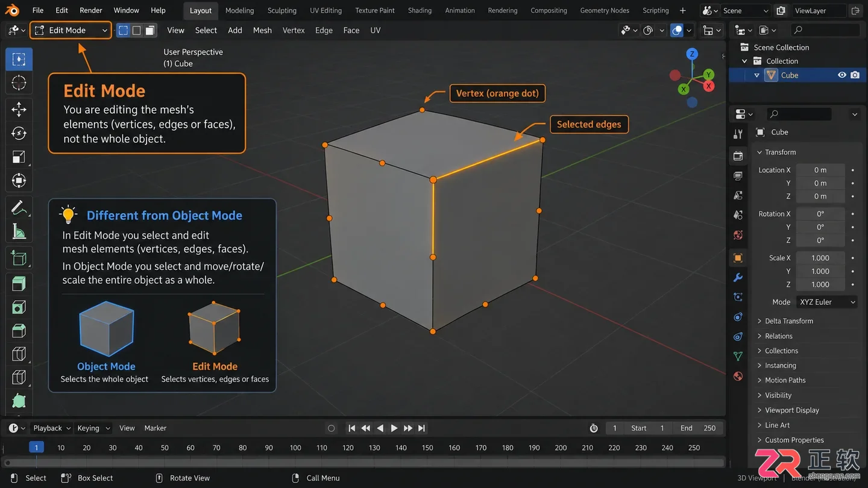The image size is (868, 488).
Task: Click the timeline auto-keying record dot
Action: (x=331, y=428)
